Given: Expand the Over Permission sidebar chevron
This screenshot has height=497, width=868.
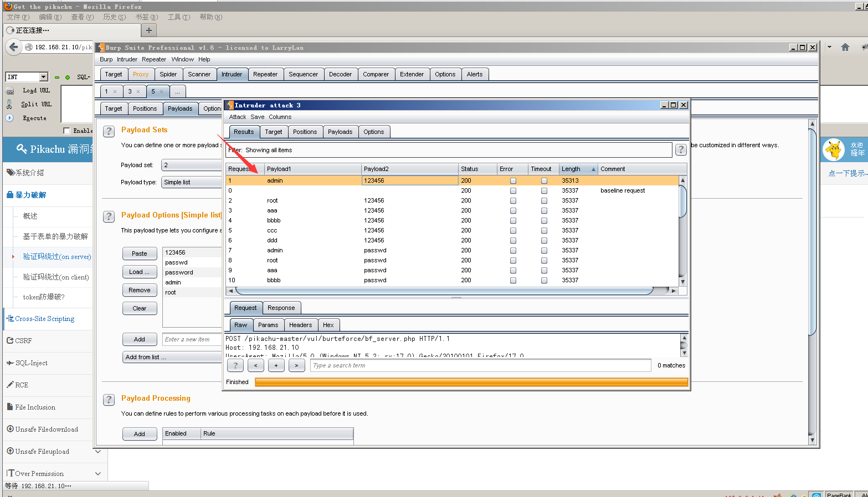Looking at the screenshot, I should (x=98, y=474).
